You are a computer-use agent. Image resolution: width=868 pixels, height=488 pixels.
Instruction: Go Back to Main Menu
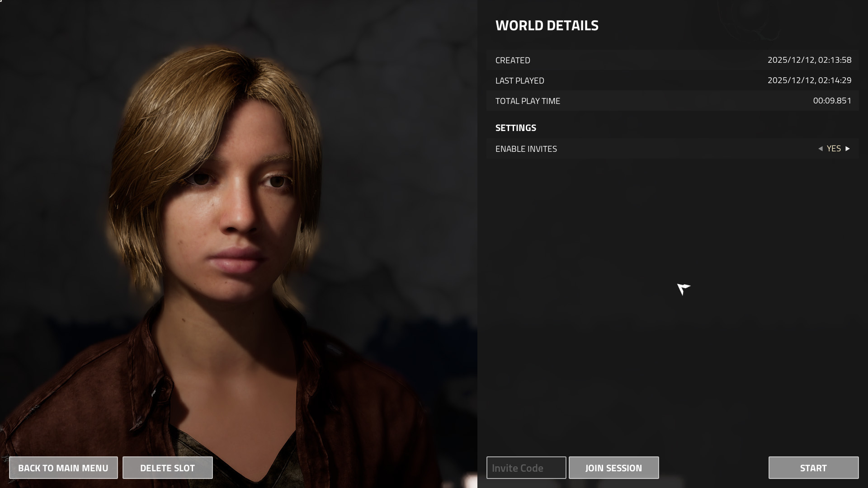pyautogui.click(x=63, y=468)
